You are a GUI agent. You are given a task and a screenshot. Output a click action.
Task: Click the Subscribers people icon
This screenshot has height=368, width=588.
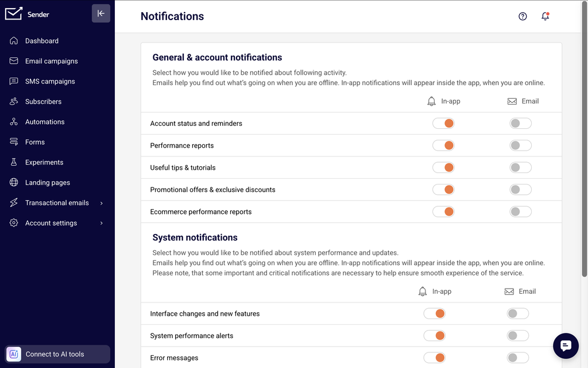click(14, 101)
